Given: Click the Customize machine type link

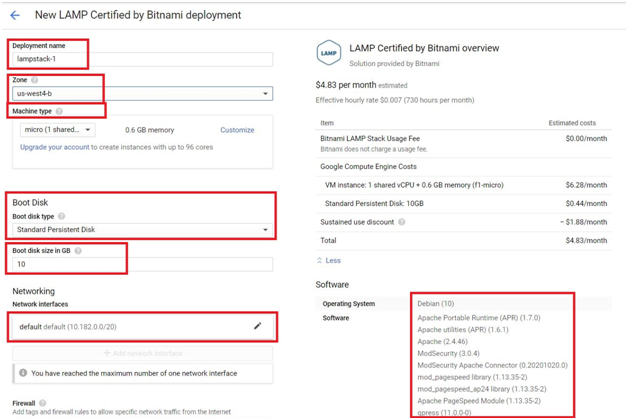Looking at the screenshot, I should click(x=237, y=130).
